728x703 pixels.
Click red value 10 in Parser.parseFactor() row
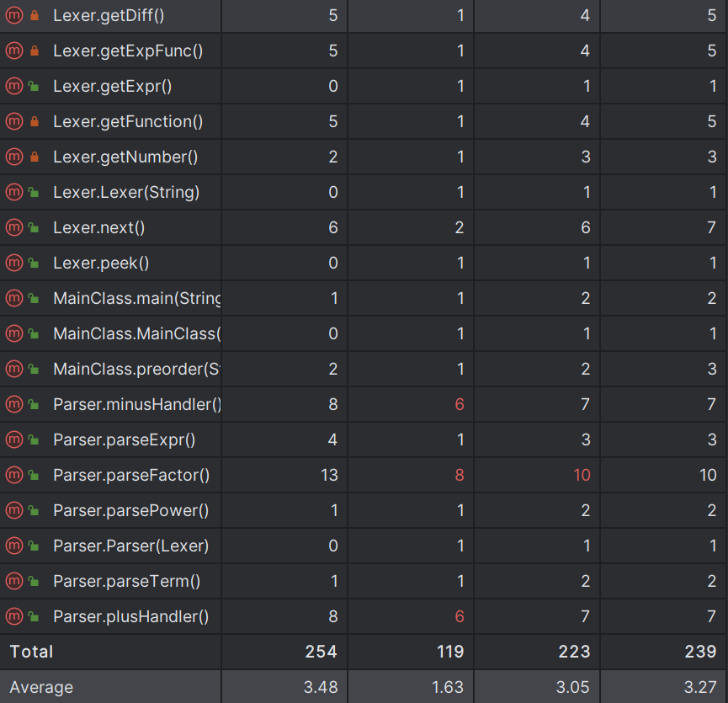582,475
